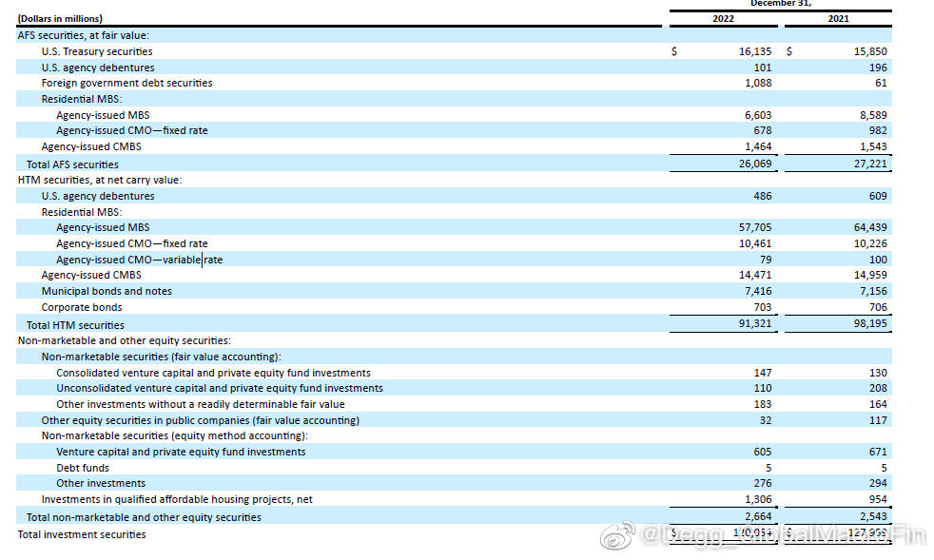Screen dimensions: 934x560
Task: Click value 183 for investments without determinable value
Action: click(763, 404)
